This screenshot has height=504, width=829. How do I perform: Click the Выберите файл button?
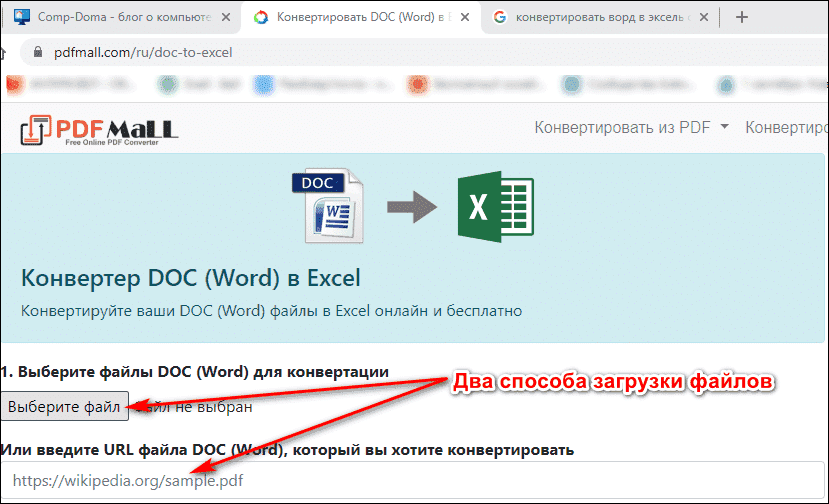click(x=65, y=406)
